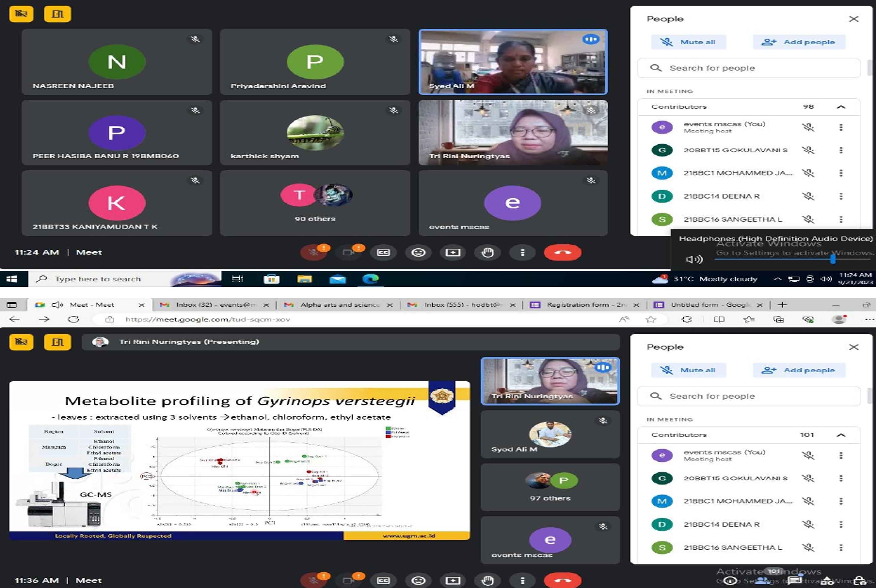Image resolution: width=876 pixels, height=588 pixels.
Task: Toggle the microphone in the 11:36 AM meeting toolbar
Action: [313, 580]
